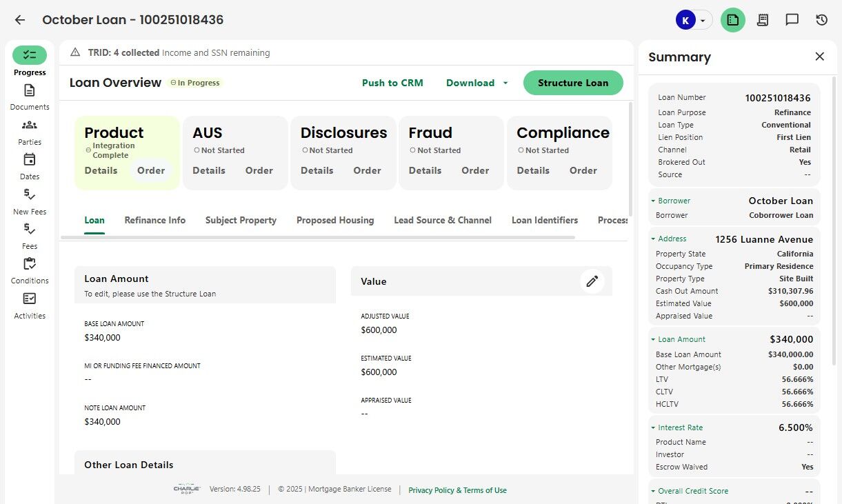Image resolution: width=842 pixels, height=504 pixels.
Task: Click the horizontal tab scrollbar
Action: click(x=317, y=238)
